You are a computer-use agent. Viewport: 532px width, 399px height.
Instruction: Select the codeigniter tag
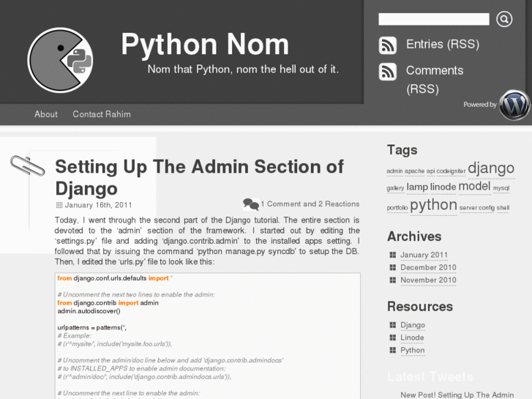point(451,171)
